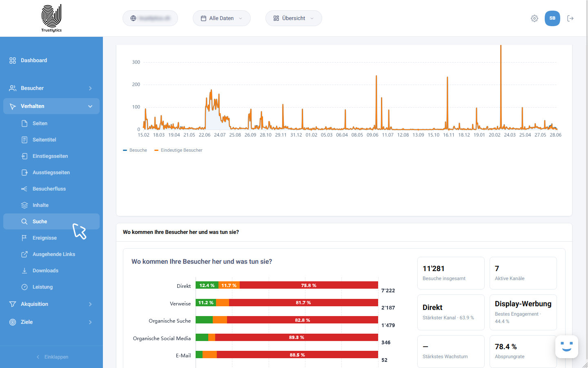Go to the Dashboard menu item
The width and height of the screenshot is (588, 368).
51,61
